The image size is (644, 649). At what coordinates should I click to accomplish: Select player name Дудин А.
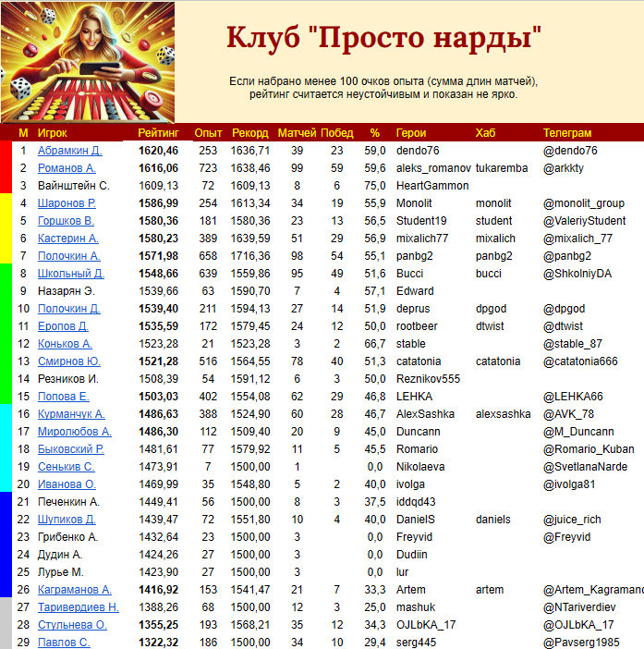click(x=60, y=555)
